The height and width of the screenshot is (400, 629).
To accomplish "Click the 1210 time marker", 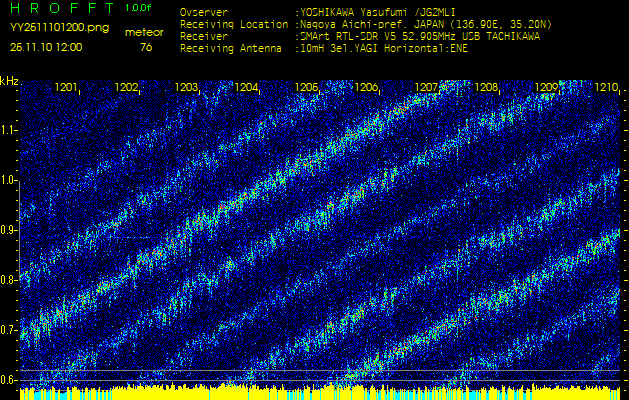I will (606, 88).
